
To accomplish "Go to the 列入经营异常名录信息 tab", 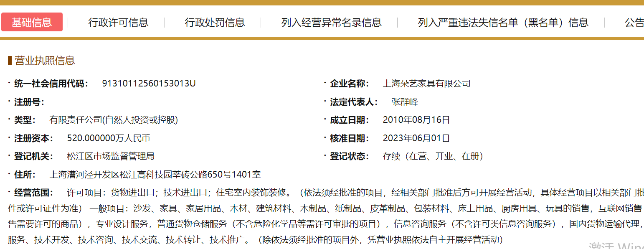I will 331,23.
